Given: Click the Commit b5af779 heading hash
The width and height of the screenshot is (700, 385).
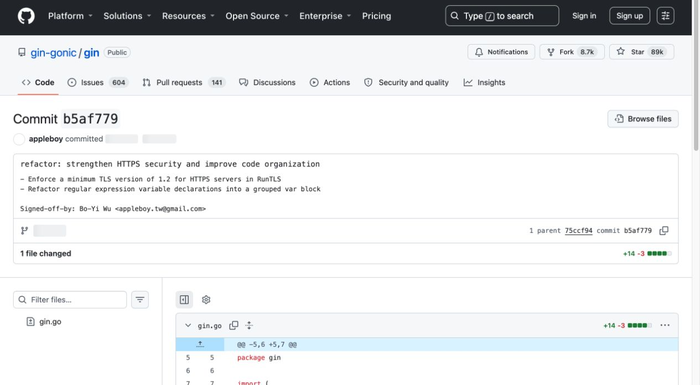Looking at the screenshot, I should (91, 119).
